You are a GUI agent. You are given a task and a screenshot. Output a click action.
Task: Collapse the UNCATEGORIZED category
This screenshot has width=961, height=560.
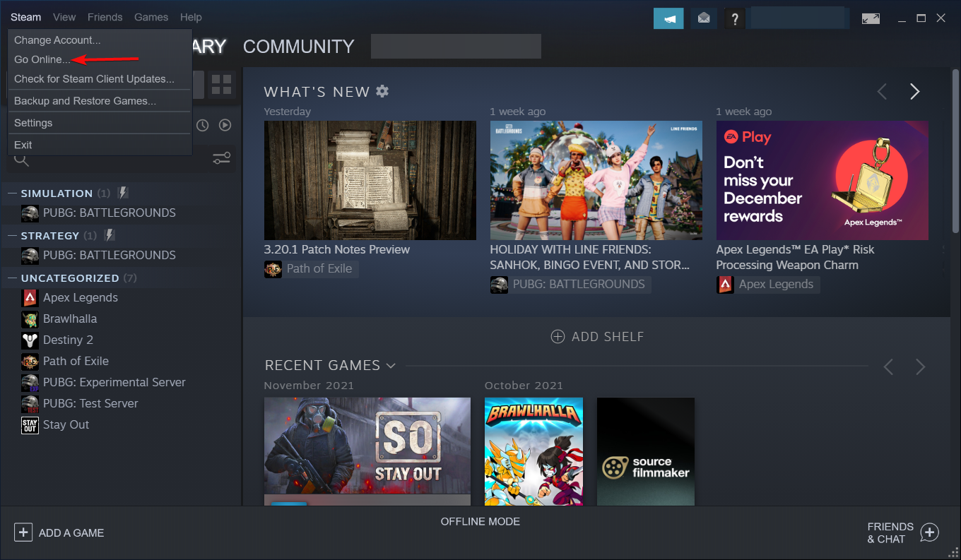click(12, 278)
